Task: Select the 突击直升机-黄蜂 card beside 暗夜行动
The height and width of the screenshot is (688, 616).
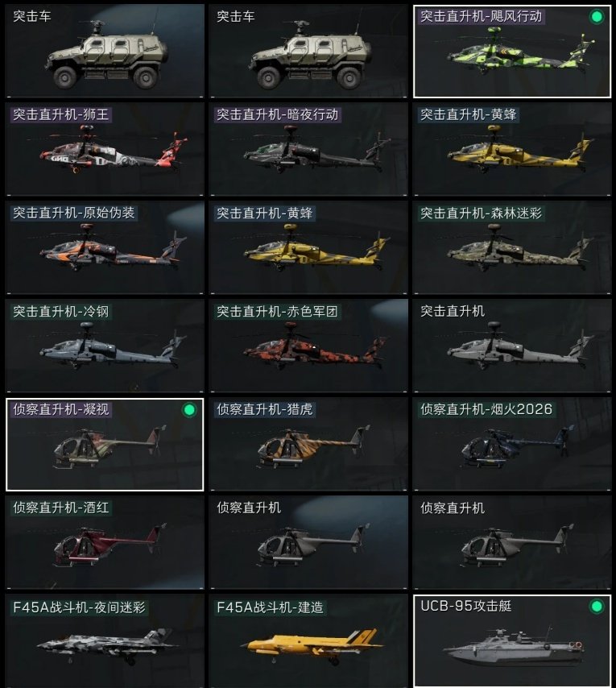Action: click(512, 149)
